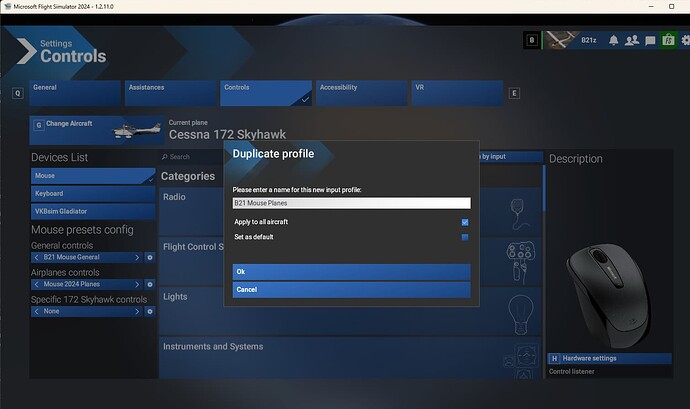This screenshot has height=409, width=690.
Task: Open the chat messages icon
Action: [650, 41]
